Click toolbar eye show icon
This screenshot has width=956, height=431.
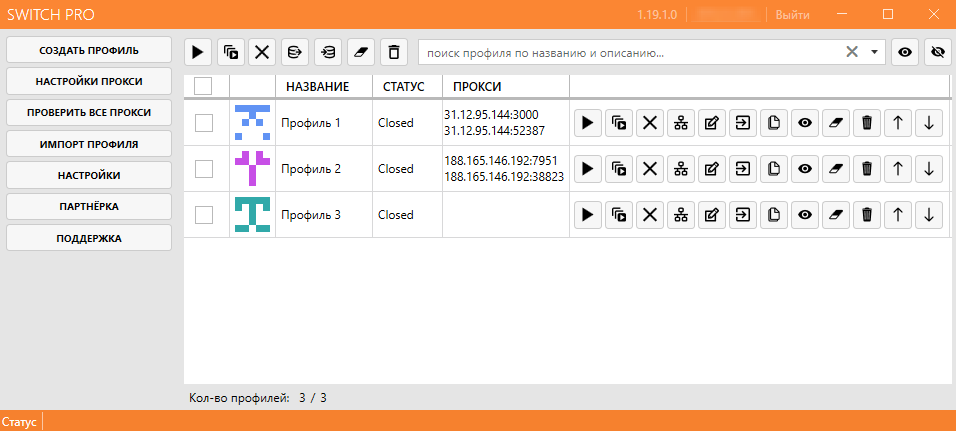coord(905,52)
